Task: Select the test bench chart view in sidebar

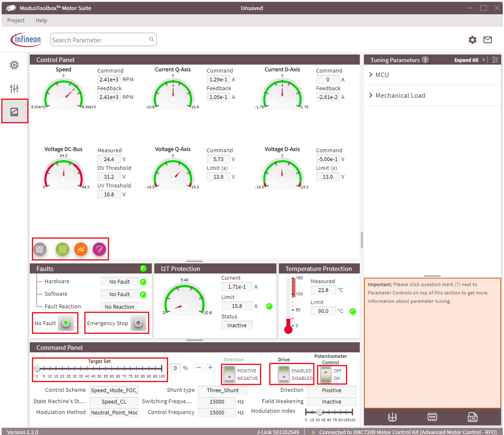Action: [x=14, y=112]
